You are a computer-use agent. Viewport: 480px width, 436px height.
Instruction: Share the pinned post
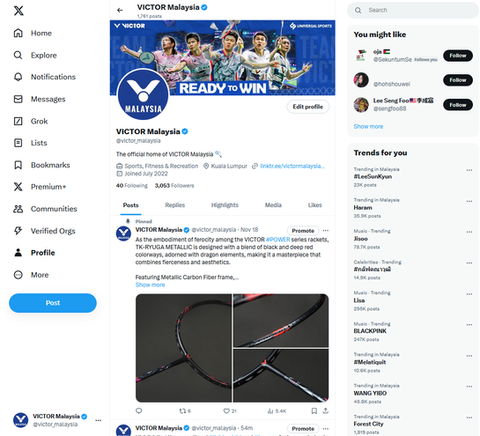326,411
